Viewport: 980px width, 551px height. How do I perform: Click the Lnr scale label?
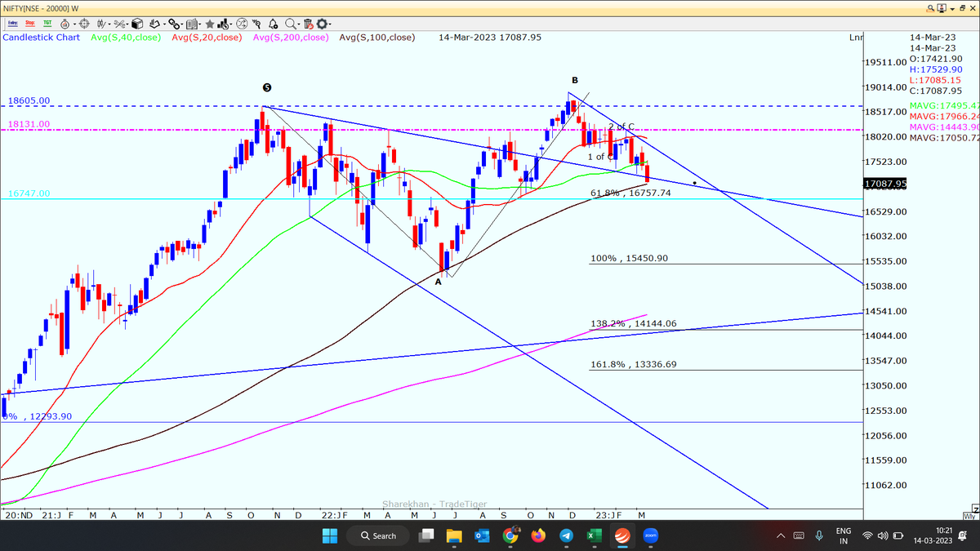point(855,38)
